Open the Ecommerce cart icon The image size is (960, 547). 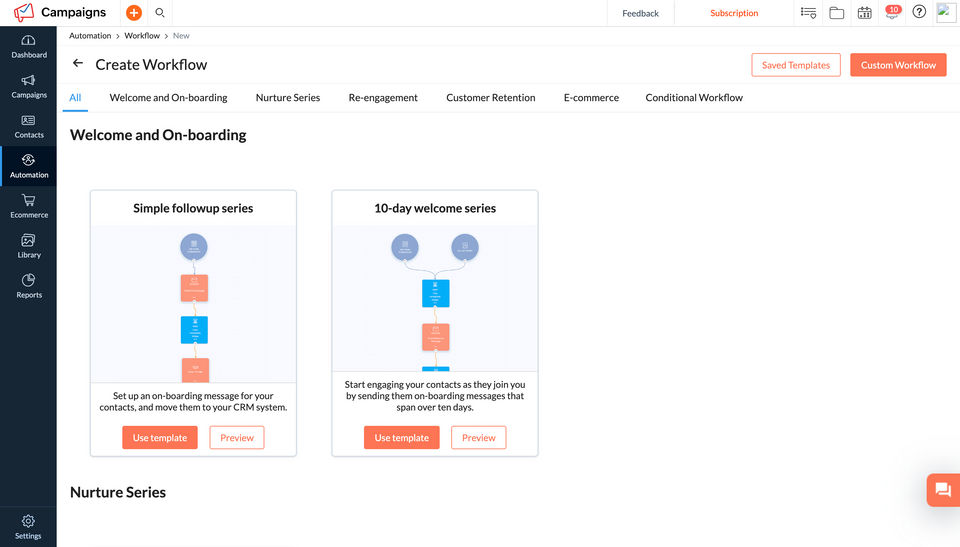point(29,206)
